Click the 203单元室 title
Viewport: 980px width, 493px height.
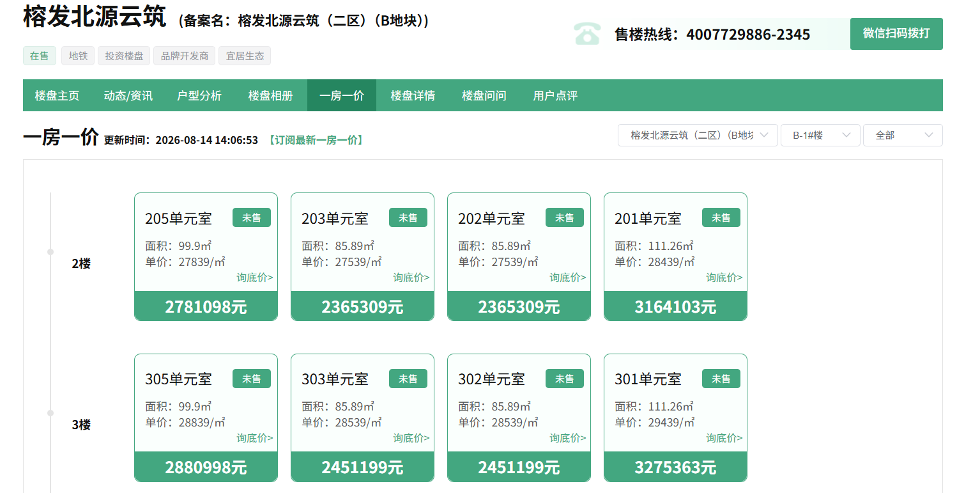(335, 219)
